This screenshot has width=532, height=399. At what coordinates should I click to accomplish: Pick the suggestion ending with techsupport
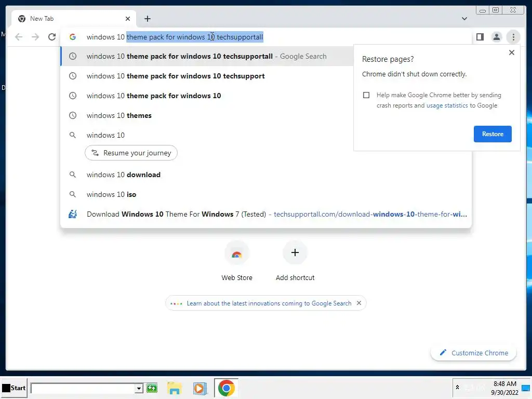[x=207, y=76]
